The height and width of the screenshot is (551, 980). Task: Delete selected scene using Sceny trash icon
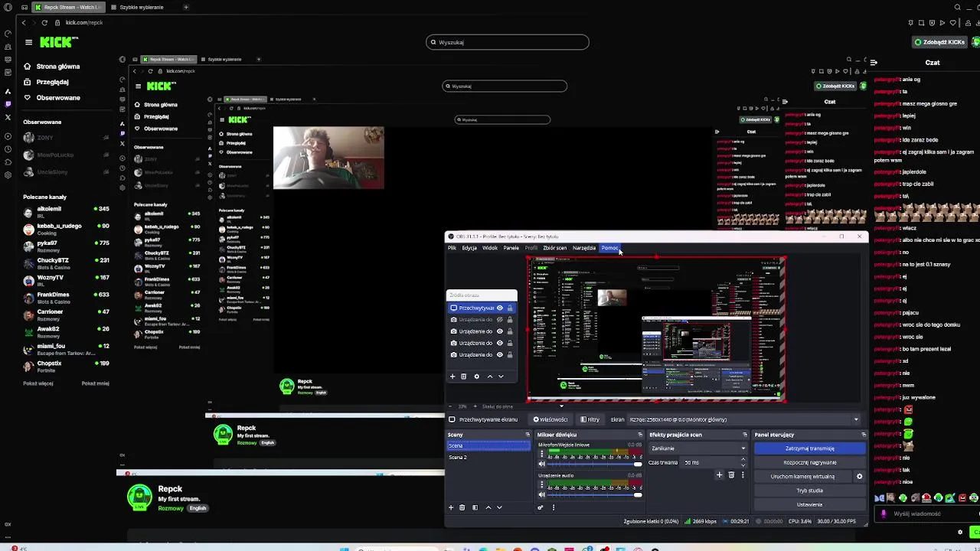tap(462, 507)
